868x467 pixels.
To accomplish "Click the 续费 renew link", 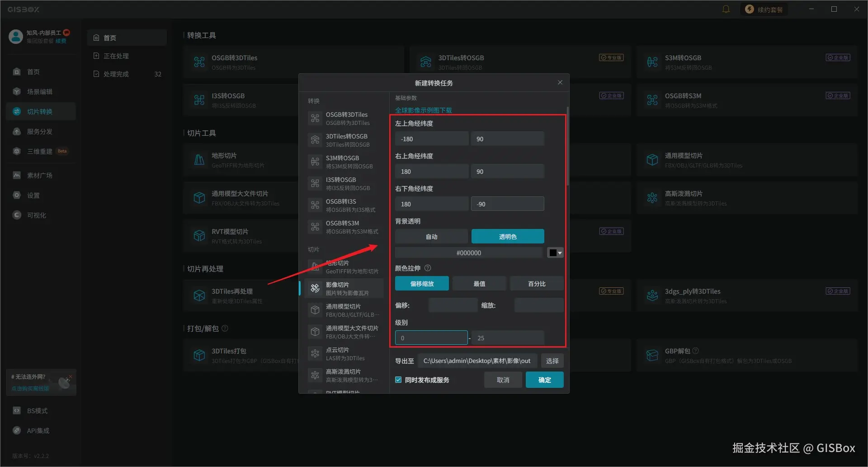I will click(x=61, y=41).
